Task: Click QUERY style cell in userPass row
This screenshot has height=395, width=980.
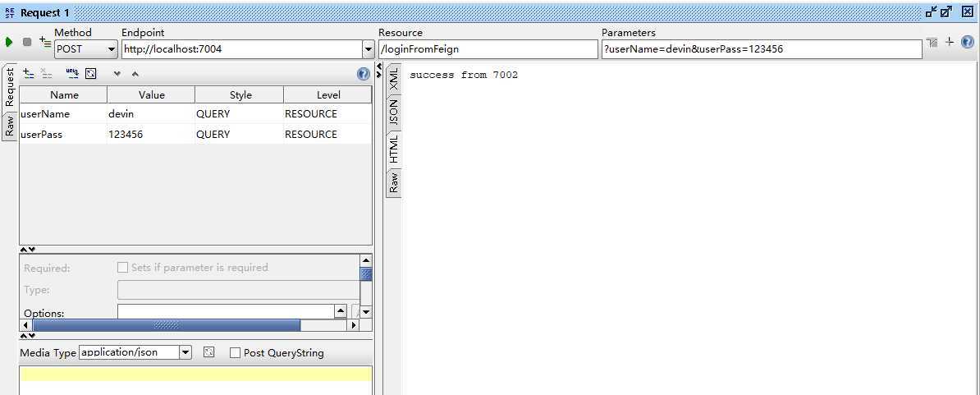Action: (x=240, y=135)
